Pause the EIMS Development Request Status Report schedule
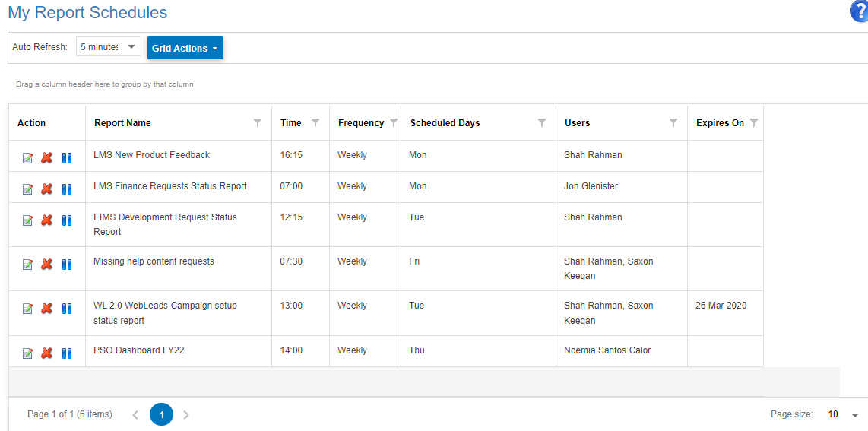Screen dimensions: 868x431 67,220
